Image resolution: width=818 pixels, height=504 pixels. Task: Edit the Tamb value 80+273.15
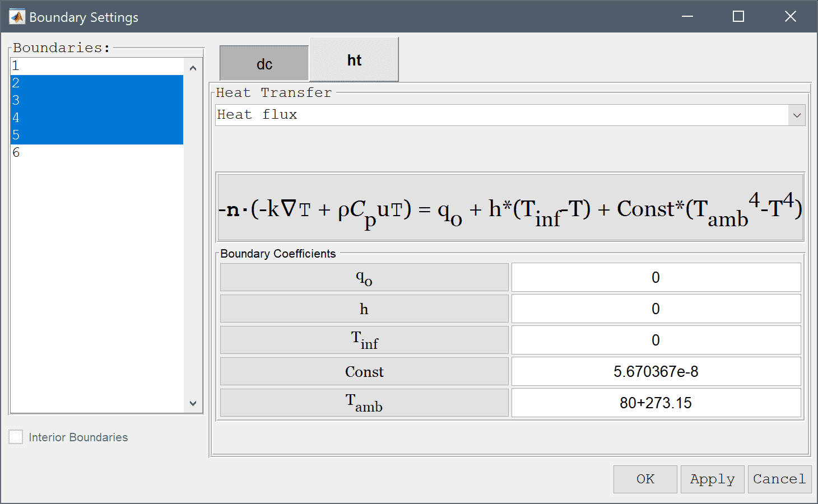656,403
